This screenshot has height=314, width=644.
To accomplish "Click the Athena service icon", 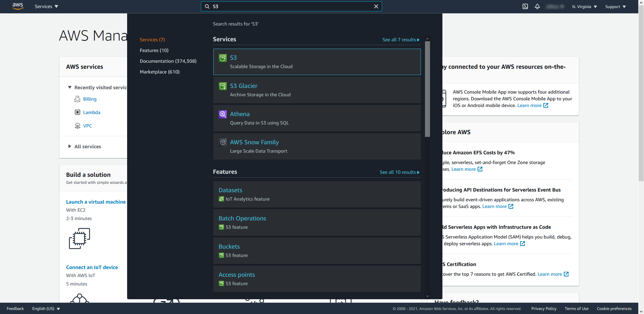I will (x=223, y=114).
